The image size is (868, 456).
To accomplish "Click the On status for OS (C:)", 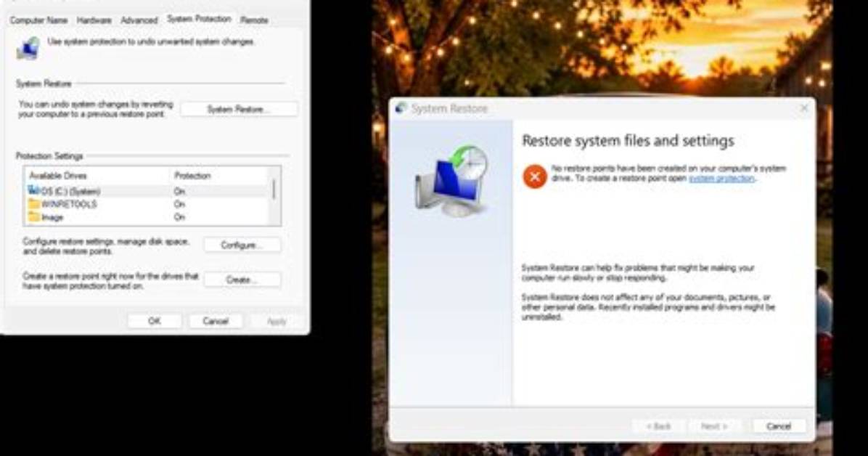I will click(x=179, y=191).
